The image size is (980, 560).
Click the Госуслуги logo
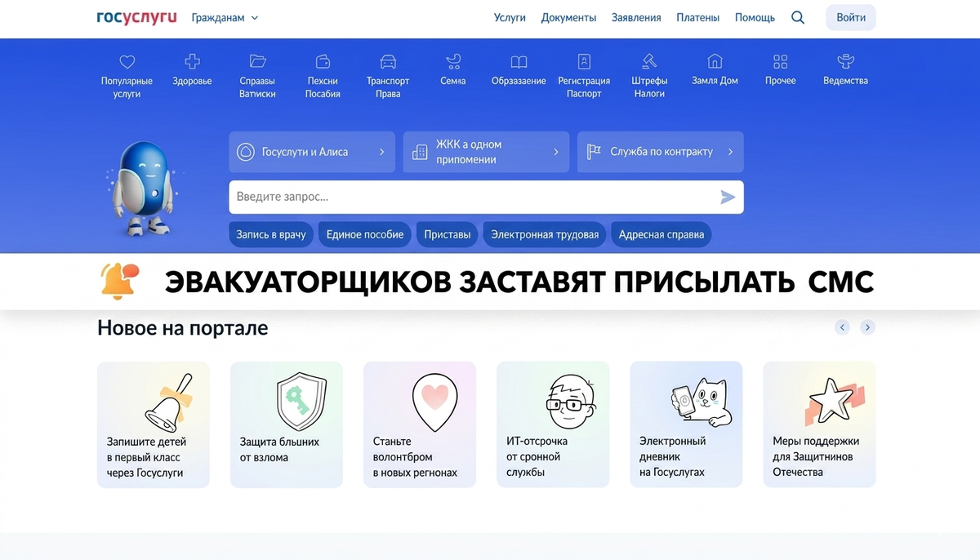(x=137, y=17)
